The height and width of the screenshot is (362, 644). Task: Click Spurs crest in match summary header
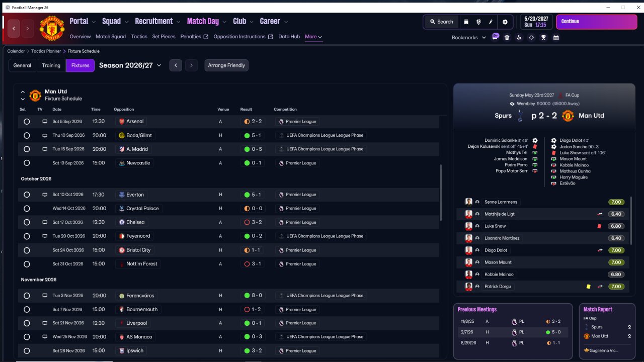point(521,116)
